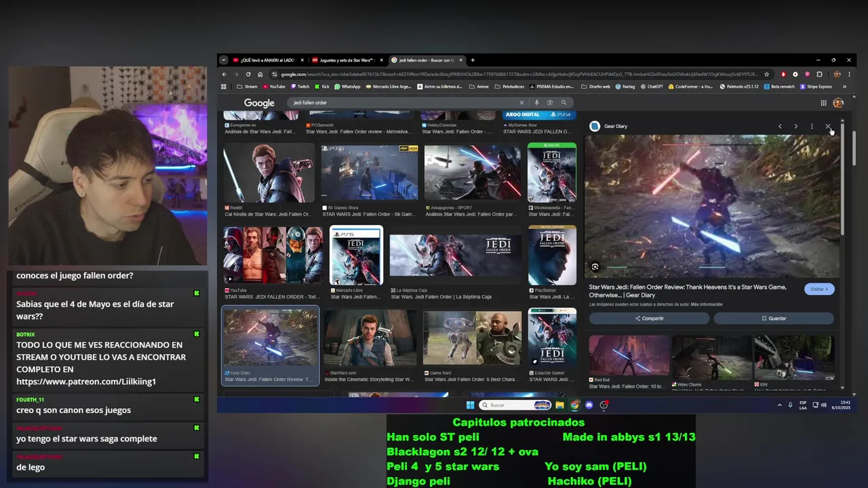The width and height of the screenshot is (868, 488).
Task: Click the magnifier search button in Google bar
Action: [x=564, y=102]
